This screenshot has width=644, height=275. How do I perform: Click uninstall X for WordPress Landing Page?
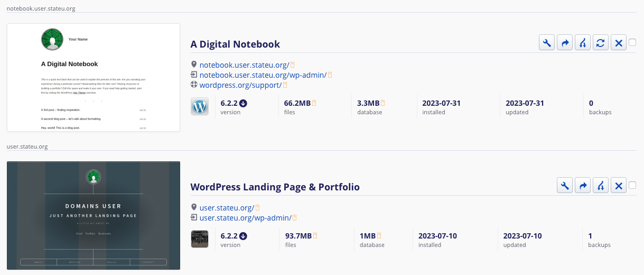point(619,186)
